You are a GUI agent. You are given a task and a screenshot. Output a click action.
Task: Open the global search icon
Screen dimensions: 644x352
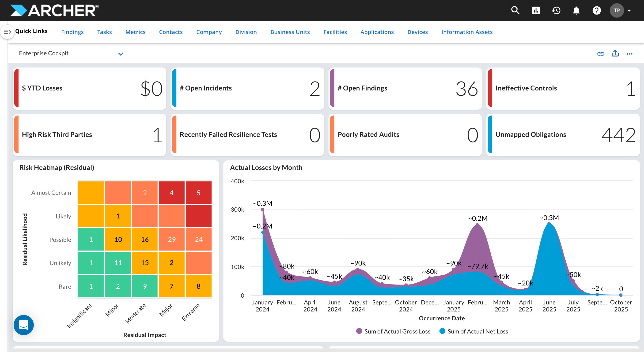515,11
